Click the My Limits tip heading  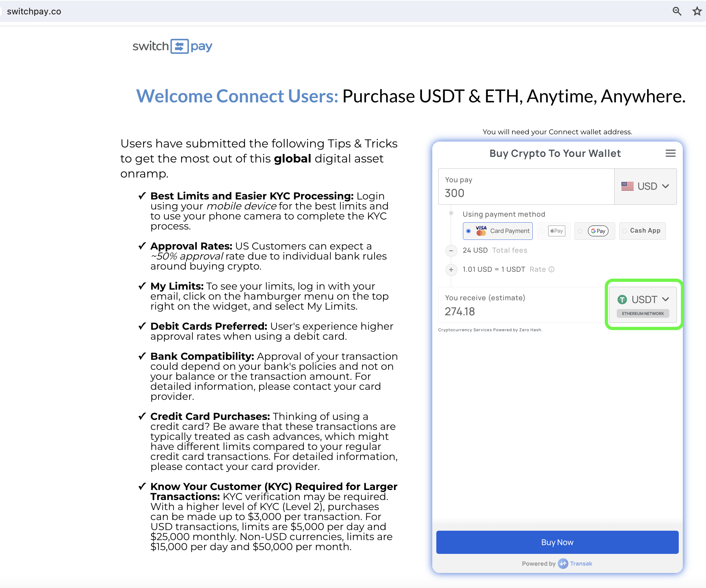pos(177,286)
